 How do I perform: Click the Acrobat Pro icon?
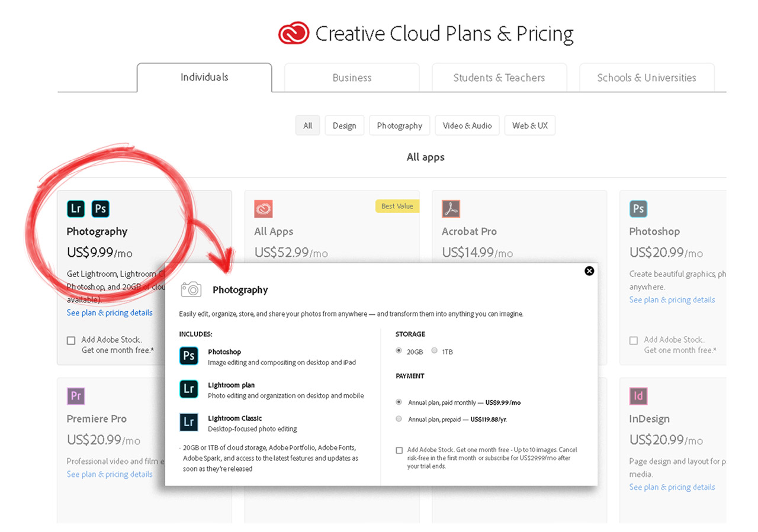[x=451, y=209]
